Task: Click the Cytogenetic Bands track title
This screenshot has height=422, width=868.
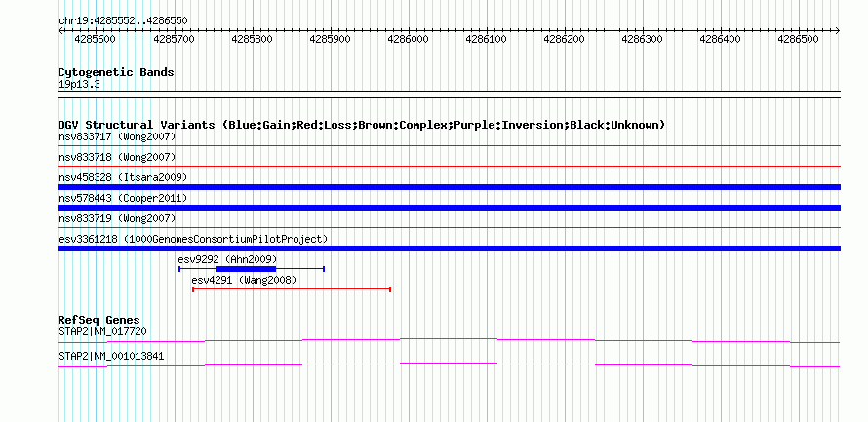Action: click(x=116, y=72)
